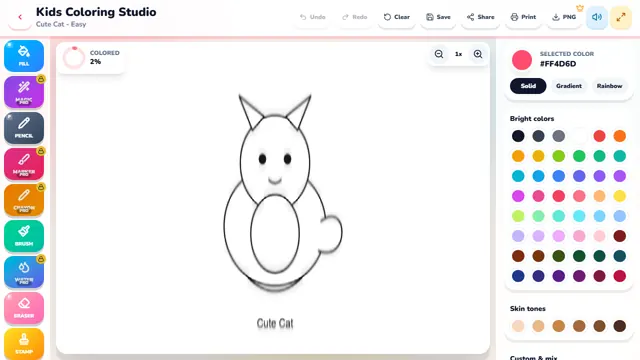Reset zoom using the 1x label

tap(458, 54)
